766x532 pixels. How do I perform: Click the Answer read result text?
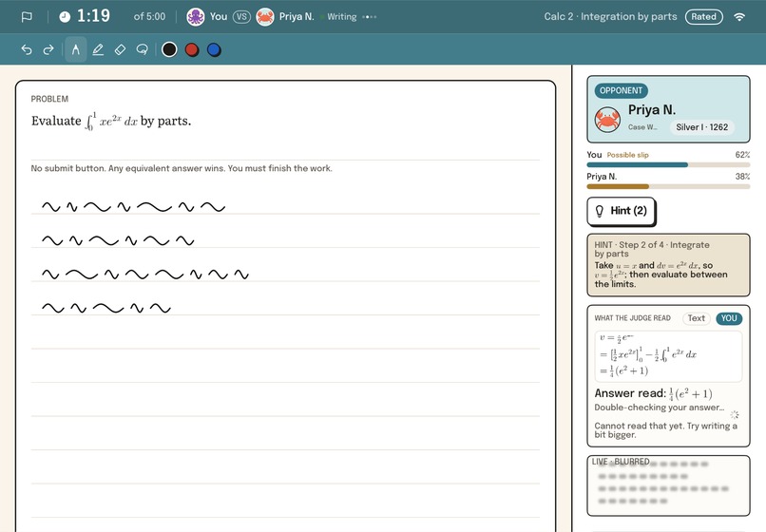(653, 393)
